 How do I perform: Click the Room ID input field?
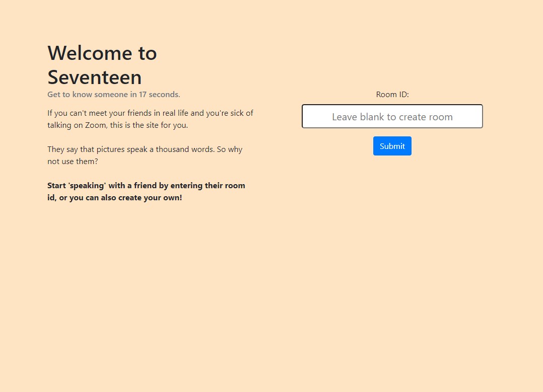392,116
